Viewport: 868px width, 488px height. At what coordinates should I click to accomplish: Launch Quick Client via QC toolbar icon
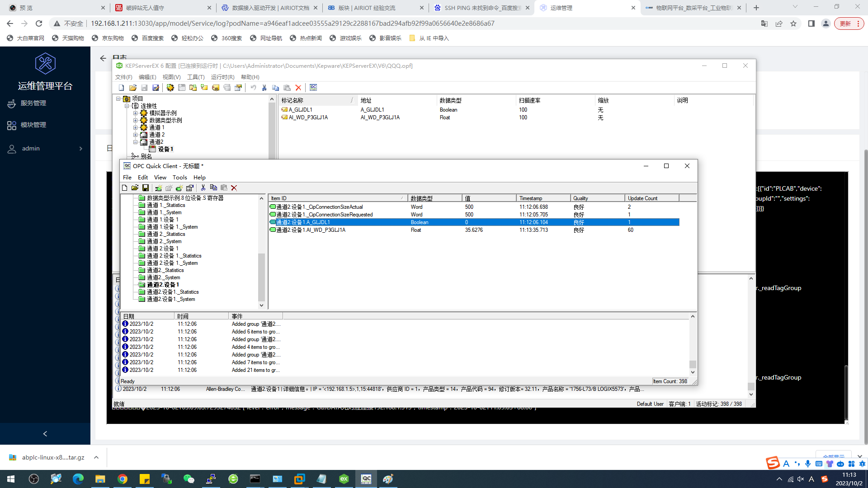coord(313,88)
